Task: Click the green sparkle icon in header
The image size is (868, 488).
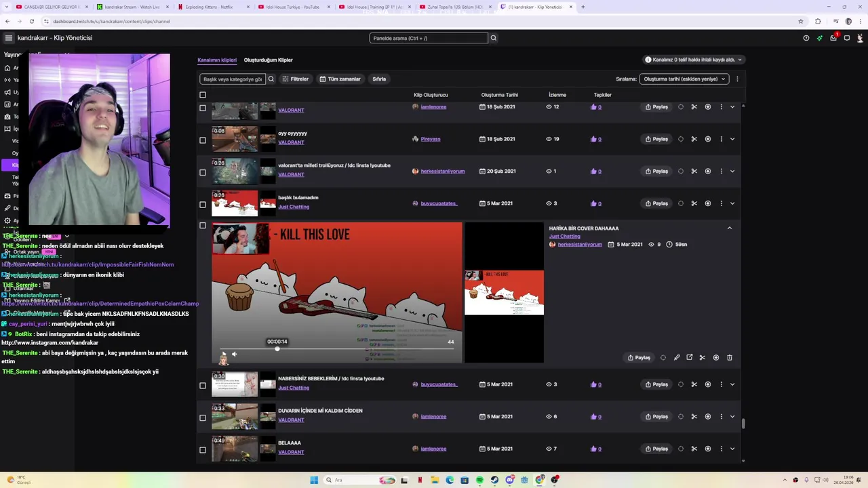Action: pos(820,38)
